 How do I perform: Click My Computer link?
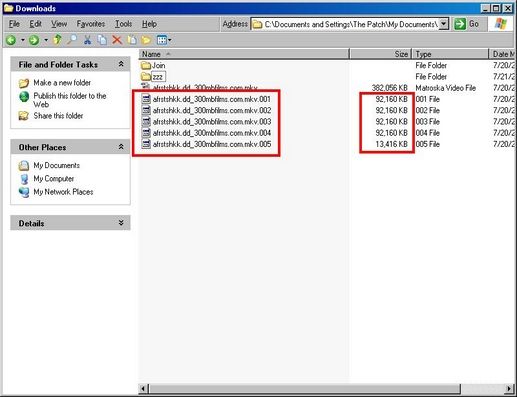coord(54,179)
